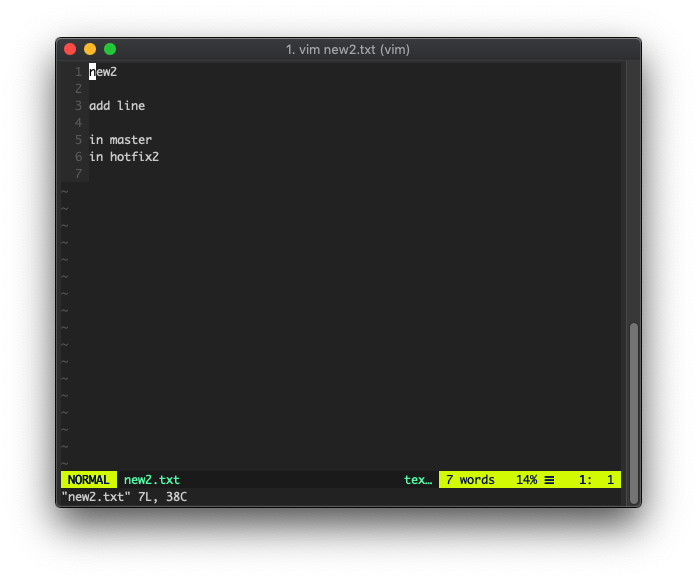Image resolution: width=697 pixels, height=581 pixels.
Task: Place cursor on 'new2' text in line 1
Action: (x=103, y=72)
